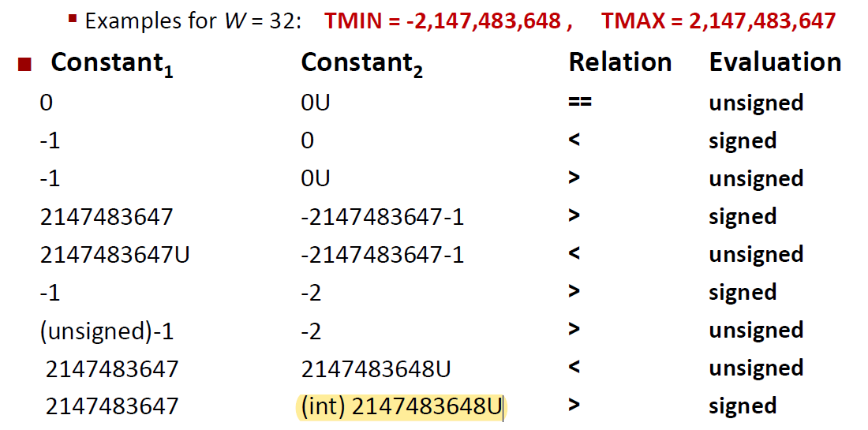868x430 pixels.
Task: Click the Relation column header
Action: point(620,62)
